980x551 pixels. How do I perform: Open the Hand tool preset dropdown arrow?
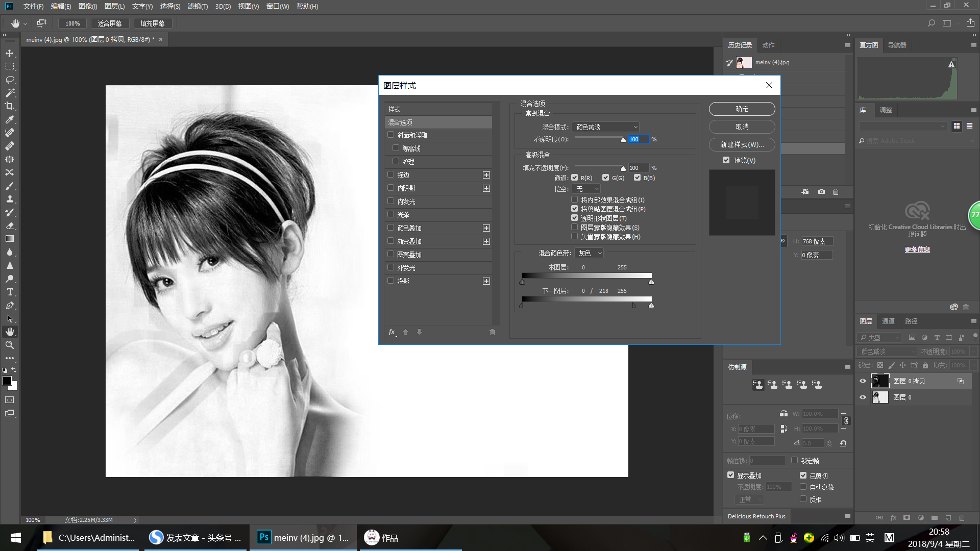[25, 23]
